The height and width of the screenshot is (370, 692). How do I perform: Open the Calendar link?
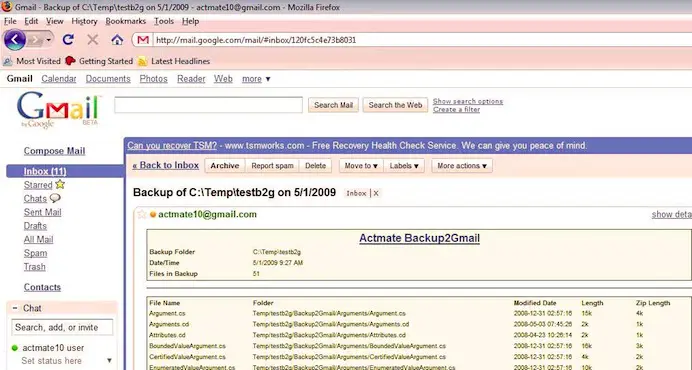(x=59, y=79)
